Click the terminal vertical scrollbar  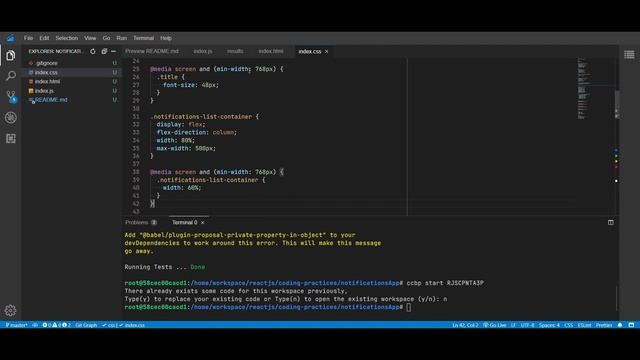pos(617,298)
